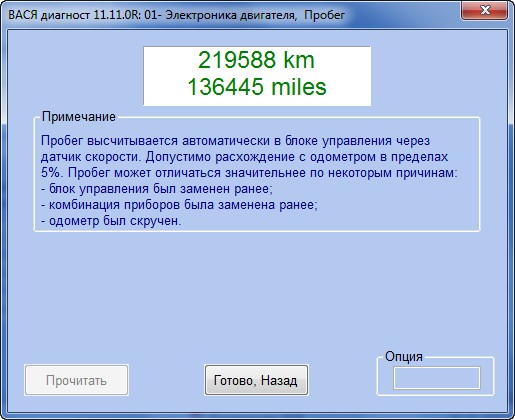Click the "Опция" group label

403,357
